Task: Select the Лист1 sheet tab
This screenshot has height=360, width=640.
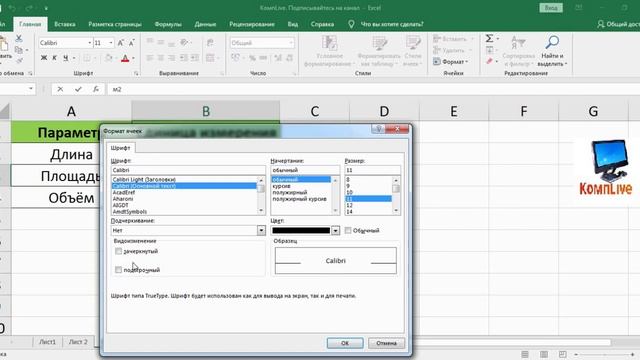Action: click(x=47, y=342)
